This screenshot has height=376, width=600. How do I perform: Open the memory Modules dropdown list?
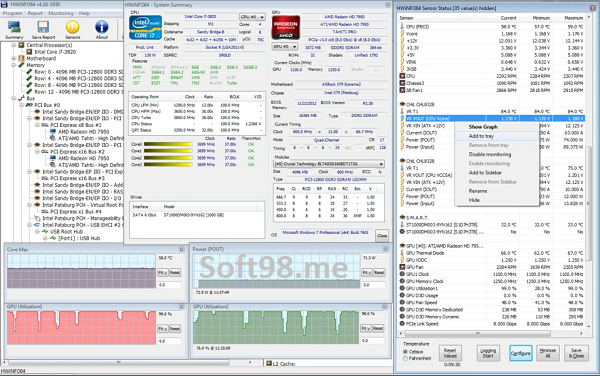[329, 164]
